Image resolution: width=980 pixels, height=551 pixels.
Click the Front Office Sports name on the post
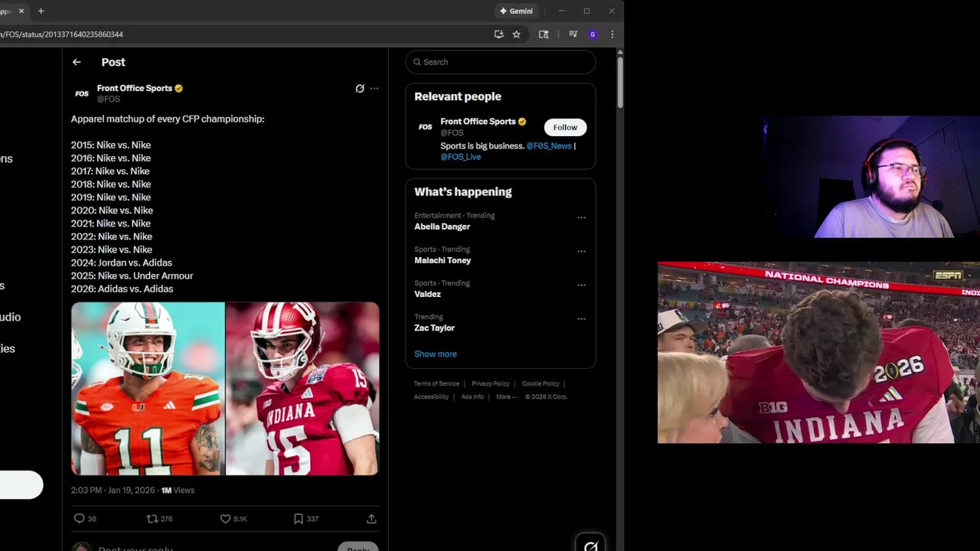coord(135,88)
